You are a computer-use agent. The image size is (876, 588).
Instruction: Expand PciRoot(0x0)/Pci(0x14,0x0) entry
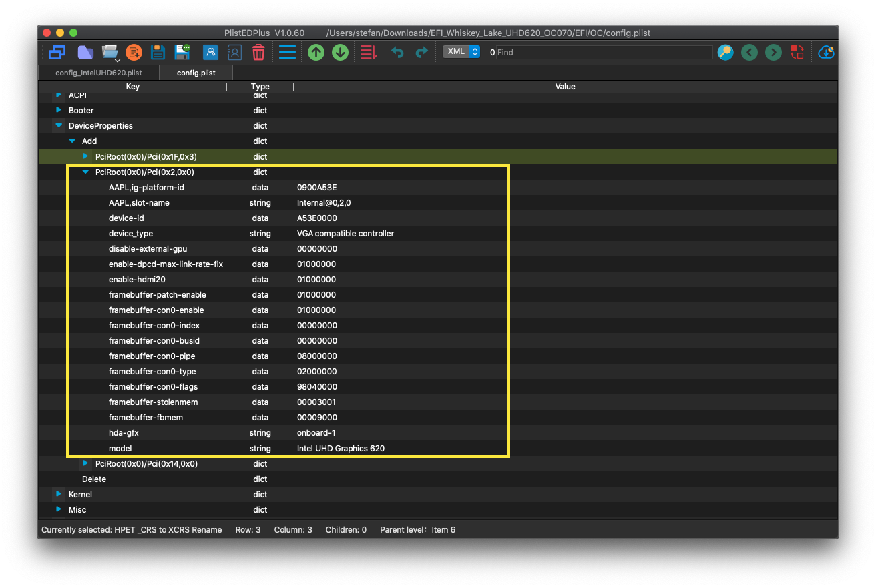tap(85, 463)
